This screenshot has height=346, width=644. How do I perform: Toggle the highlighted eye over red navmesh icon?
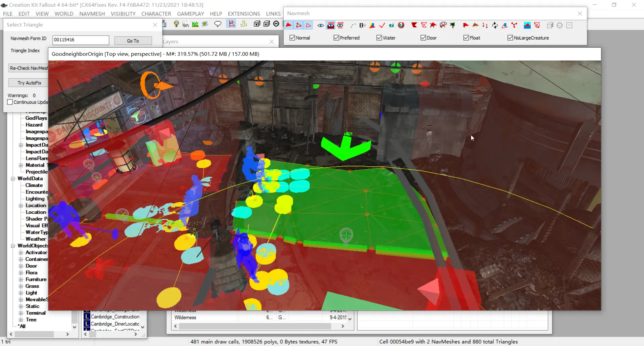331,25
